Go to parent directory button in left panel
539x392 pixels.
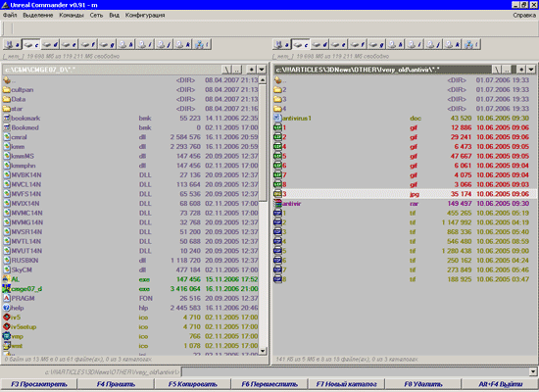237,70
